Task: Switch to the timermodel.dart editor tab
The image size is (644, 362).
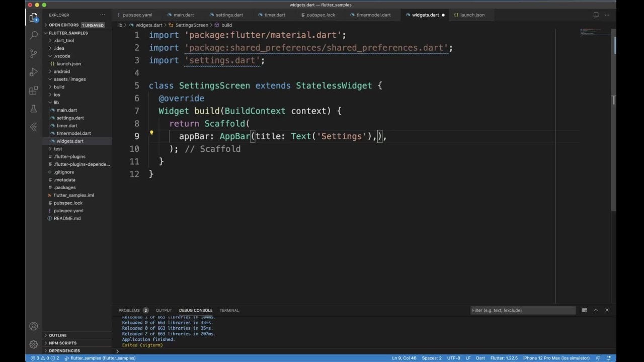Action: tap(373, 15)
